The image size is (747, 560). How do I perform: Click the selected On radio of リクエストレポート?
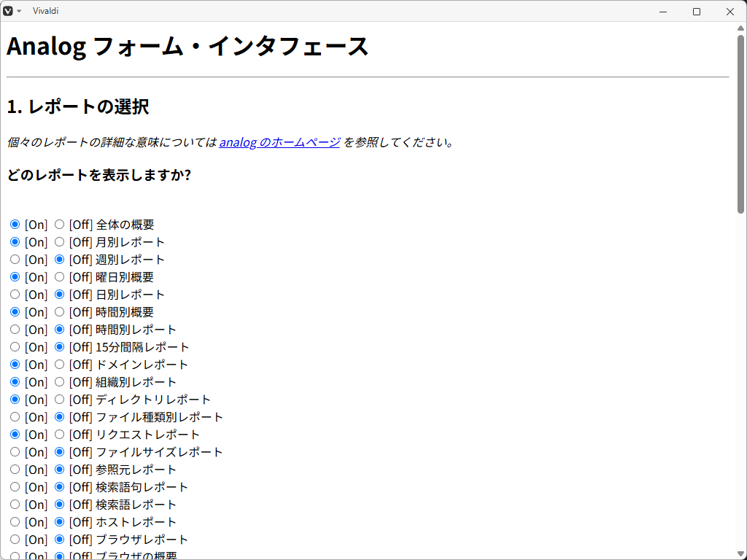tap(15, 435)
